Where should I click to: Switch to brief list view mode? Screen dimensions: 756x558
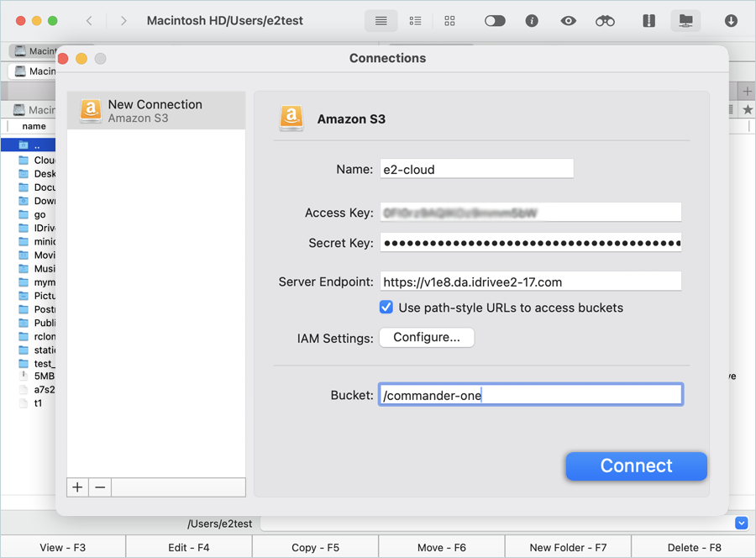[x=415, y=21]
